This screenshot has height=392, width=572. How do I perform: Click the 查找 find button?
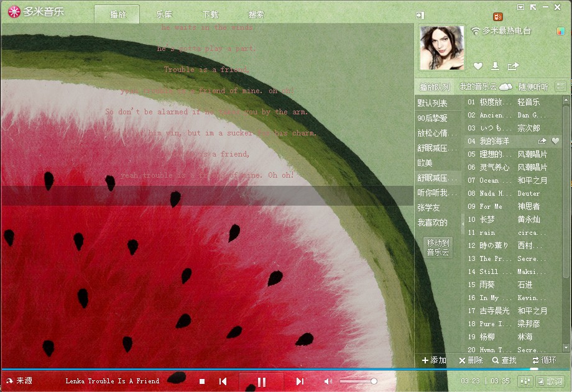pyautogui.click(x=504, y=360)
